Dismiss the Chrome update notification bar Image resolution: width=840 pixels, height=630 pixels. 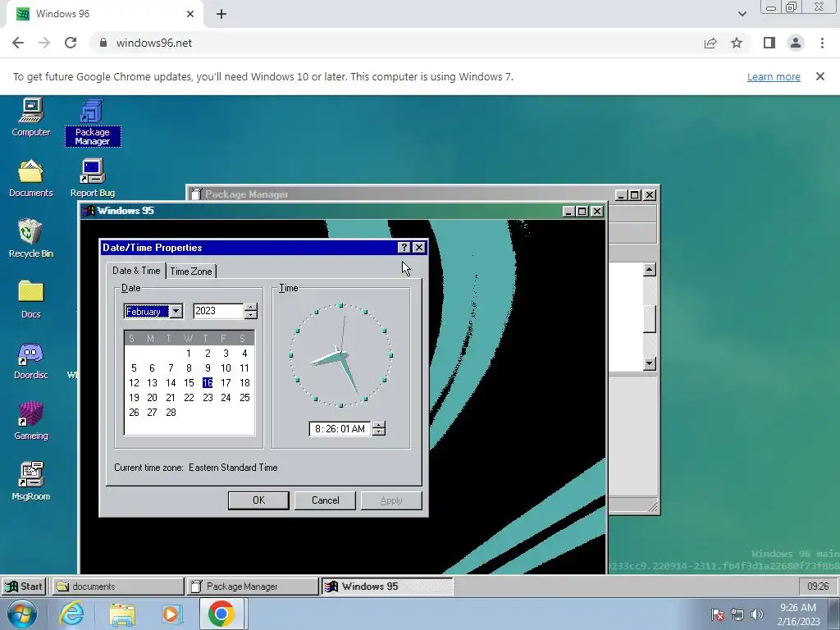(x=819, y=76)
